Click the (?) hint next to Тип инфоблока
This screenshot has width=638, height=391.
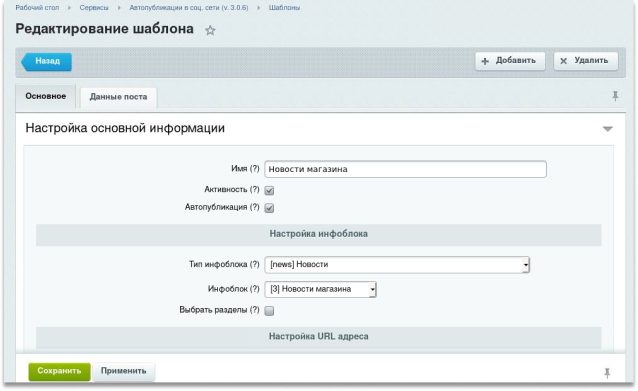(x=254, y=264)
